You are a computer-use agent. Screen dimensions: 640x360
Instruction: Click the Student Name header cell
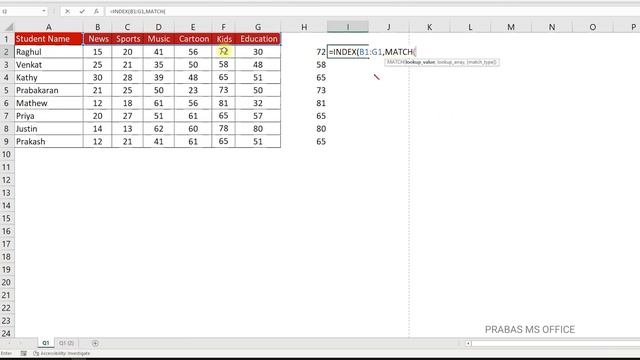(49, 39)
